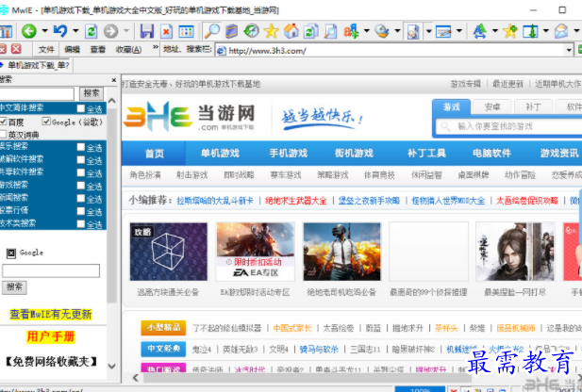The image size is (582, 392).
Task: Go to the Home page icon
Action: pyautogui.click(x=291, y=31)
